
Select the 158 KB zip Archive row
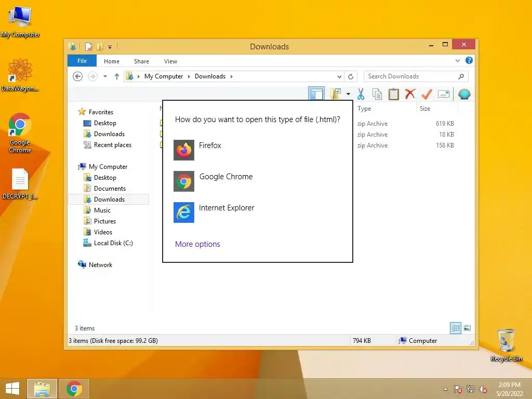tap(405, 145)
